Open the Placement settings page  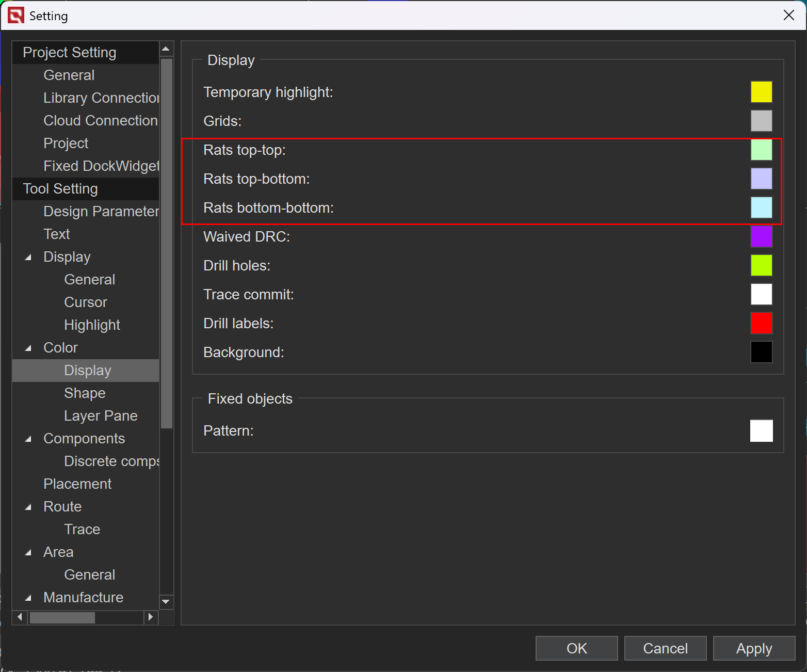point(77,484)
